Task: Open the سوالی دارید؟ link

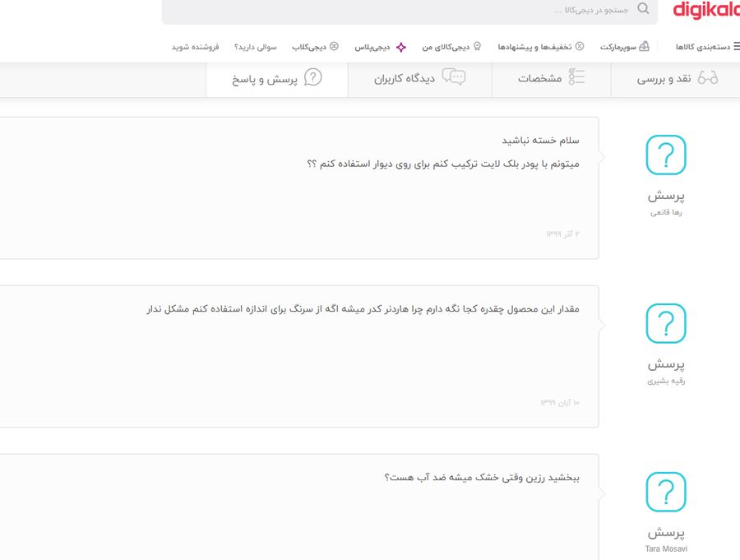Action: tap(256, 47)
